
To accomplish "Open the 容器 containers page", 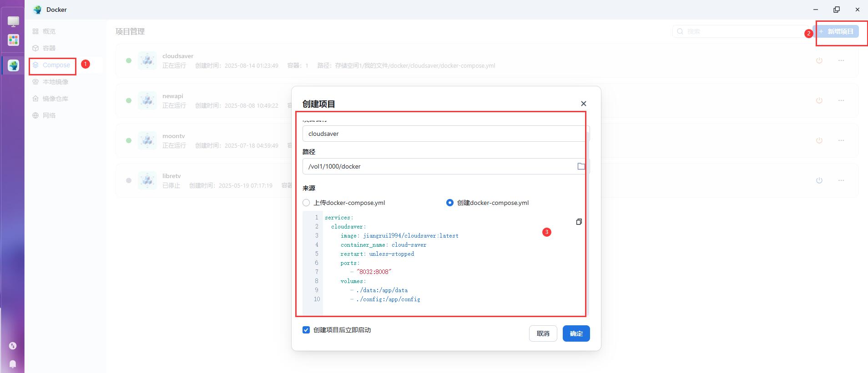I will point(44,48).
